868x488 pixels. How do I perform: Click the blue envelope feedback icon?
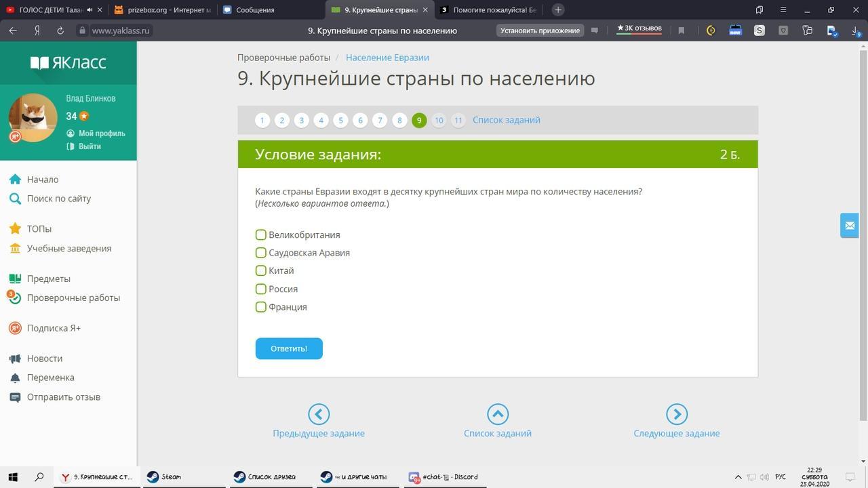point(850,226)
